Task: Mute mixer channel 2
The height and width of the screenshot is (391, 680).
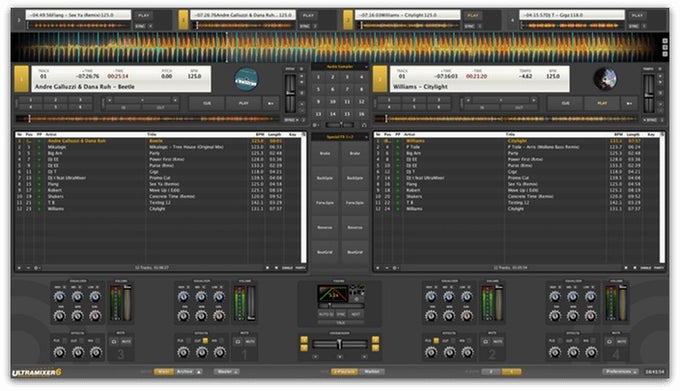Action: 498,342
